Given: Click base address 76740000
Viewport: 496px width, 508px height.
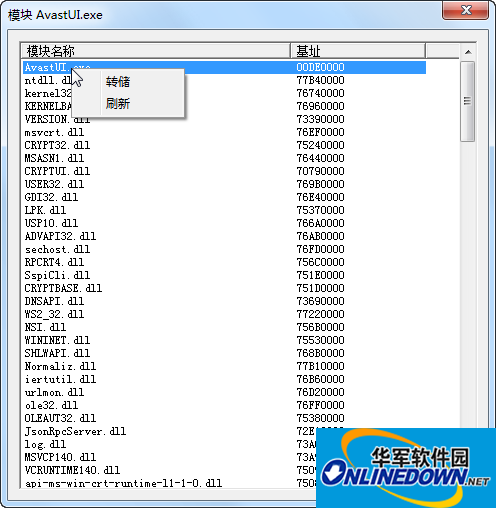Looking at the screenshot, I should click(x=320, y=93).
